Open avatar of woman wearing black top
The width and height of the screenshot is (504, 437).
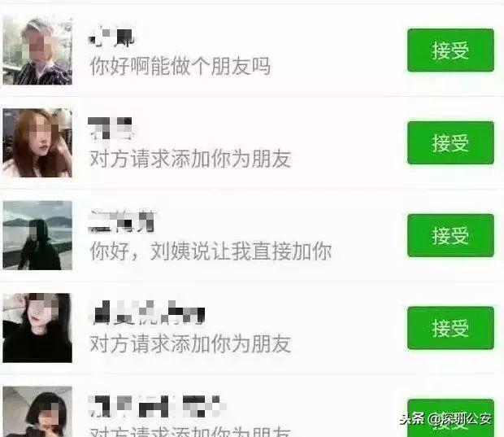[x=37, y=328]
